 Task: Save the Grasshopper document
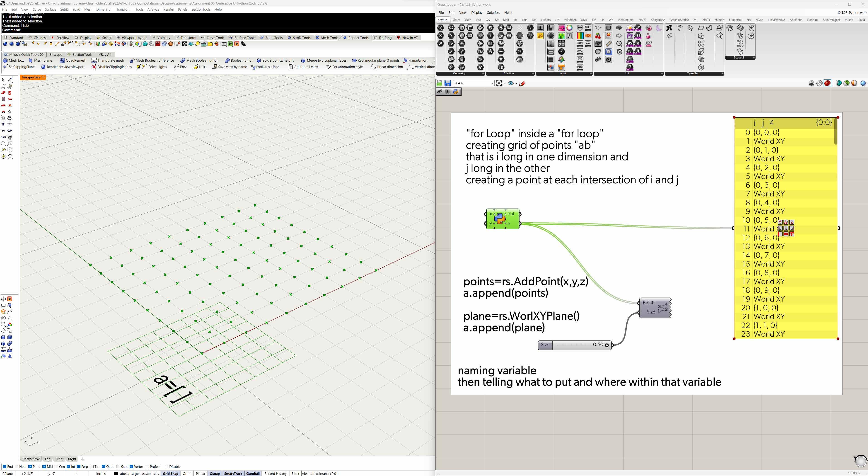coord(447,83)
